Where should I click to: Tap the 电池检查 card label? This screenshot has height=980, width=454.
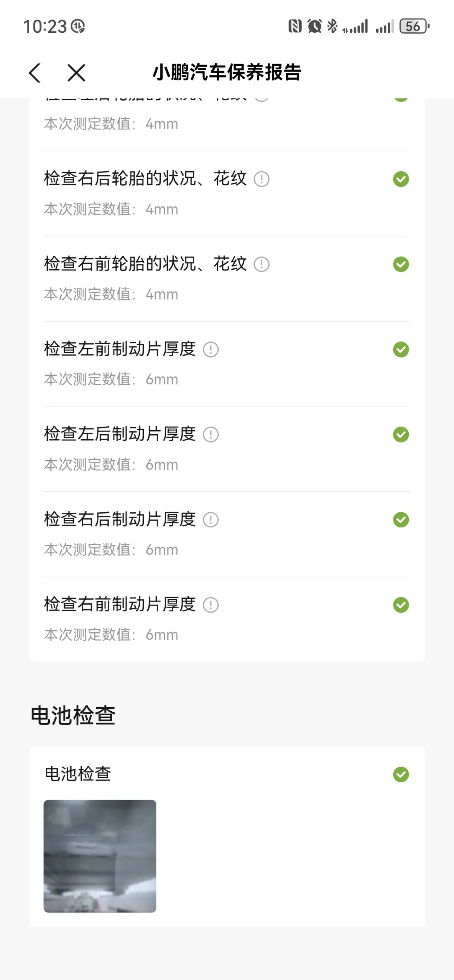tap(78, 774)
